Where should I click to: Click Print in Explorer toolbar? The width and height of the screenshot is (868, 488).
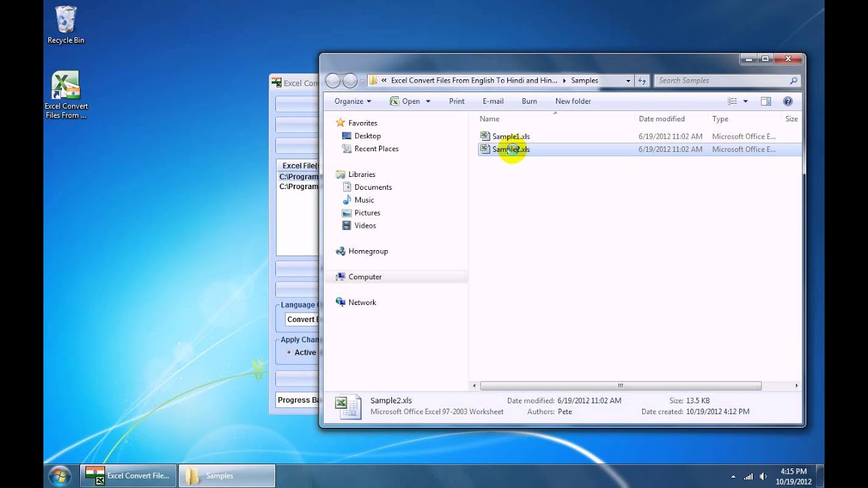point(457,101)
